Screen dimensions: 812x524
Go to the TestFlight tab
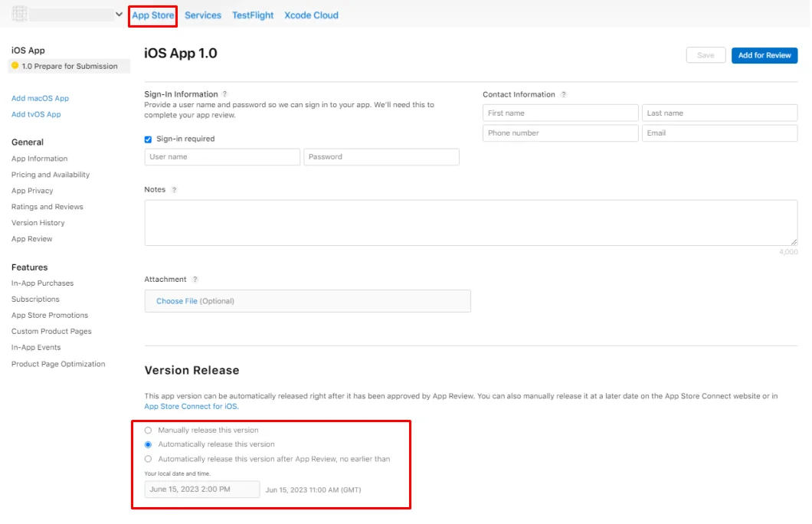pyautogui.click(x=253, y=15)
